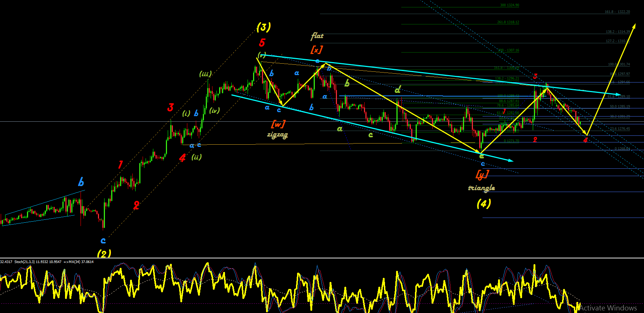Viewport: 644px width, 313px height.
Task: Select the orange [w] wave label
Action: coord(278,124)
